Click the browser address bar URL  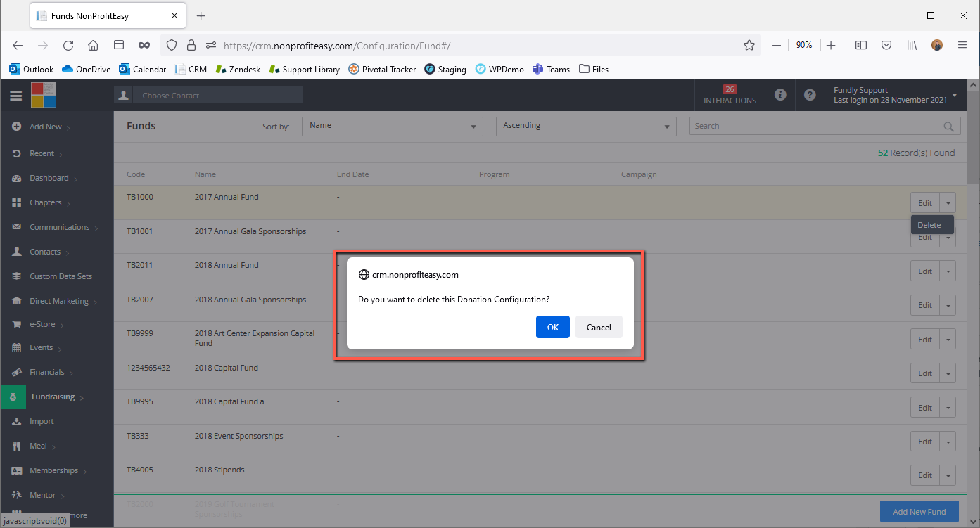pos(336,46)
